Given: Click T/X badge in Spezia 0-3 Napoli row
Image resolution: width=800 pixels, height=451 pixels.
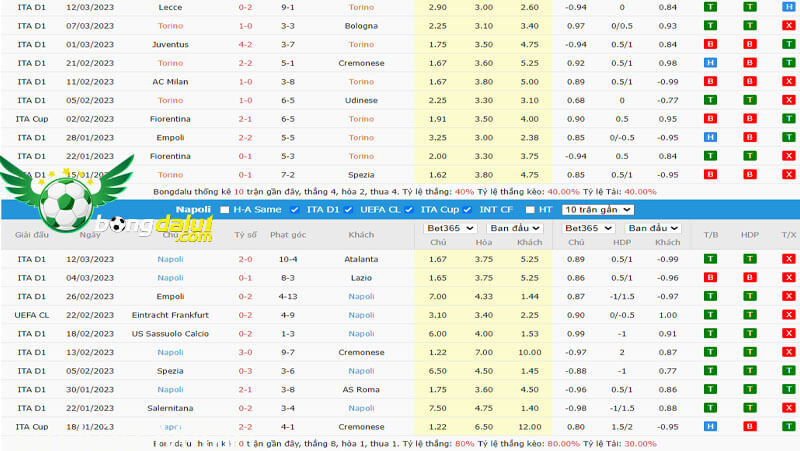Looking at the screenshot, I should (x=789, y=371).
